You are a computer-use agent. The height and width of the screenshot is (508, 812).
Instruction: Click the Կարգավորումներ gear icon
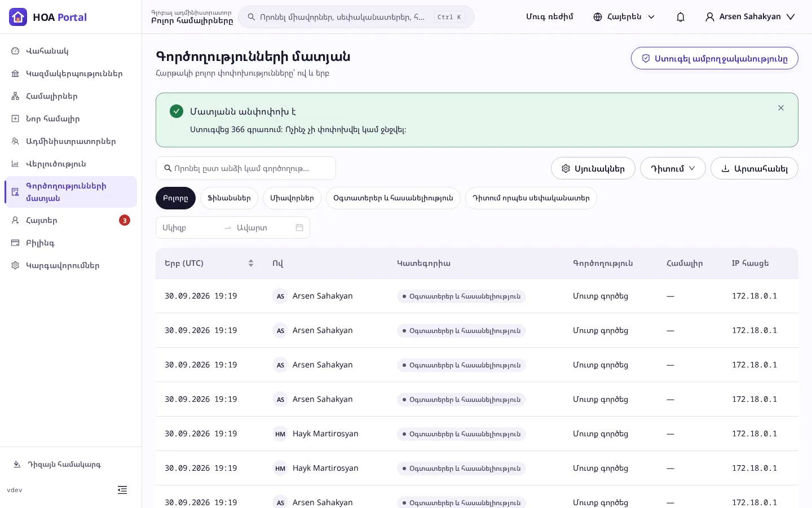[15, 265]
